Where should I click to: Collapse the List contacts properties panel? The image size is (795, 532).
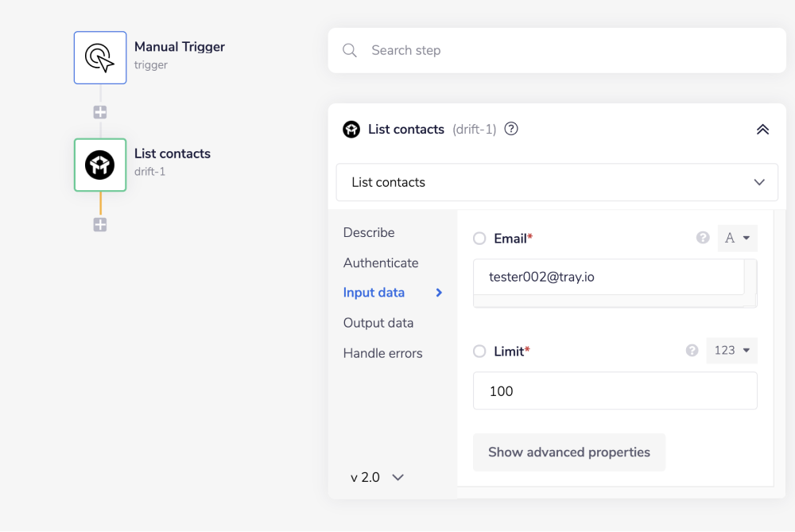(x=762, y=129)
